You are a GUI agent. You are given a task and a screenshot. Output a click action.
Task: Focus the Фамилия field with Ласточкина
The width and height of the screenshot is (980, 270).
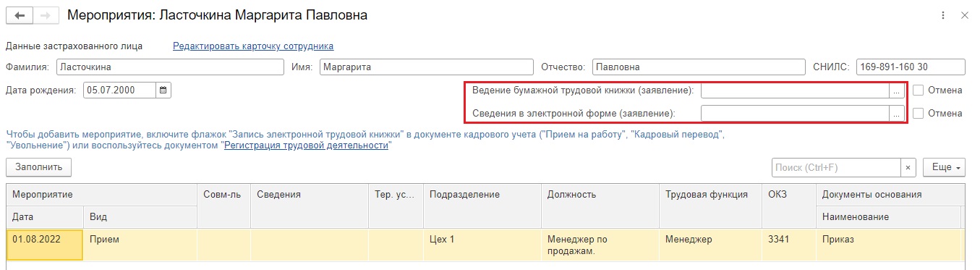coord(171,67)
